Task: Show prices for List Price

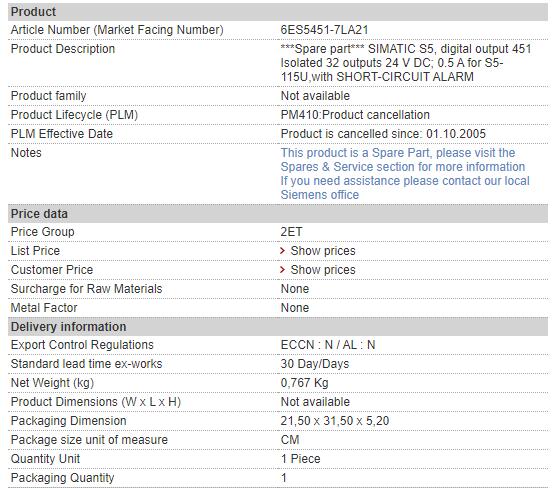Action: 323,251
